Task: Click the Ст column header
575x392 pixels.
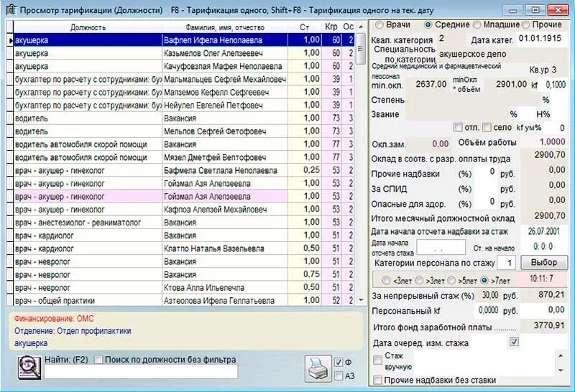Action: (304, 27)
